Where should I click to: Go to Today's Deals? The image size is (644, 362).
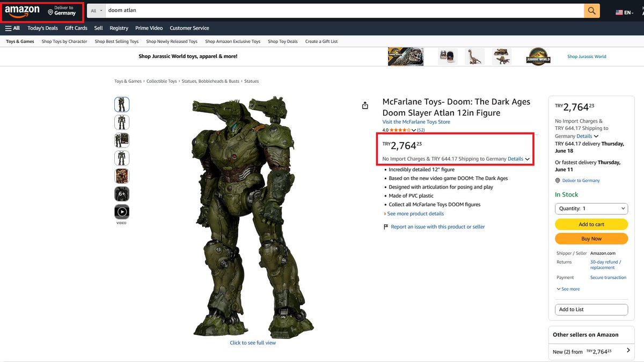pyautogui.click(x=43, y=28)
